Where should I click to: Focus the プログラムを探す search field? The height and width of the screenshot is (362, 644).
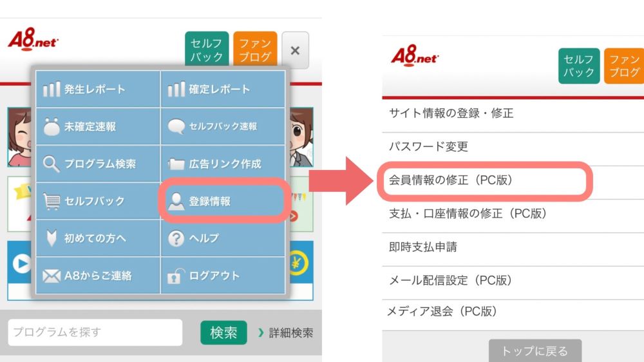[x=95, y=332]
